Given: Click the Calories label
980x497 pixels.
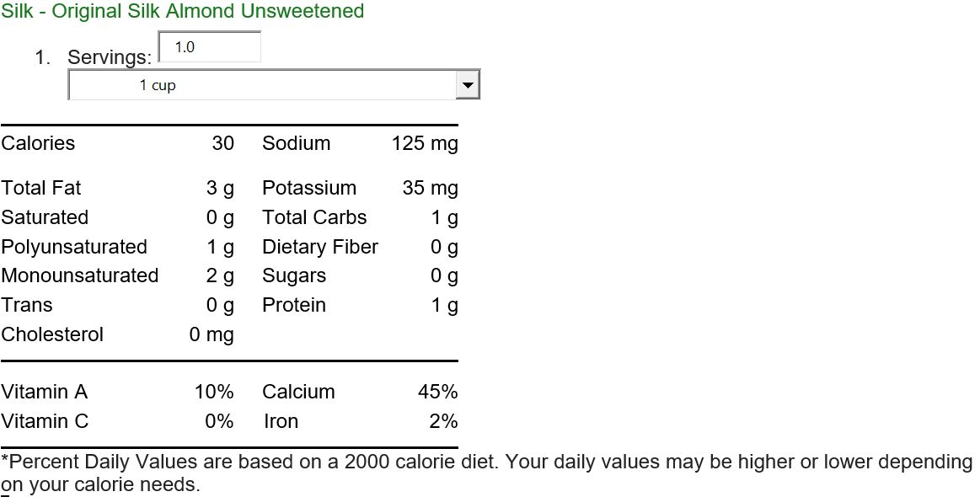Looking at the screenshot, I should (x=38, y=143).
